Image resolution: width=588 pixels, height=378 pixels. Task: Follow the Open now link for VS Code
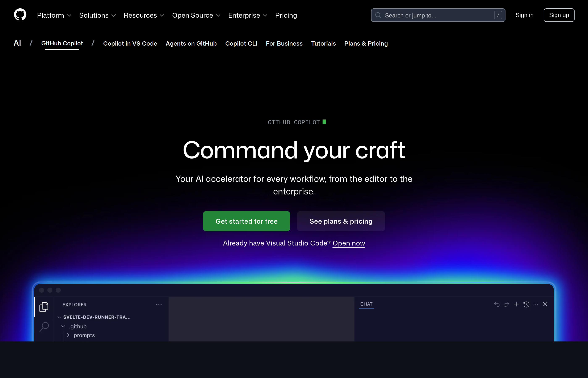[348, 243]
